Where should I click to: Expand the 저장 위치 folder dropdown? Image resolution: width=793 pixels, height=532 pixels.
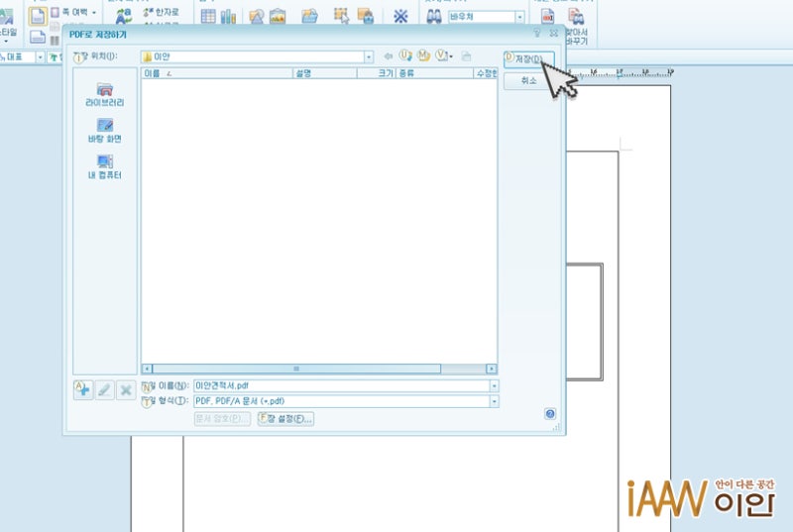point(369,57)
